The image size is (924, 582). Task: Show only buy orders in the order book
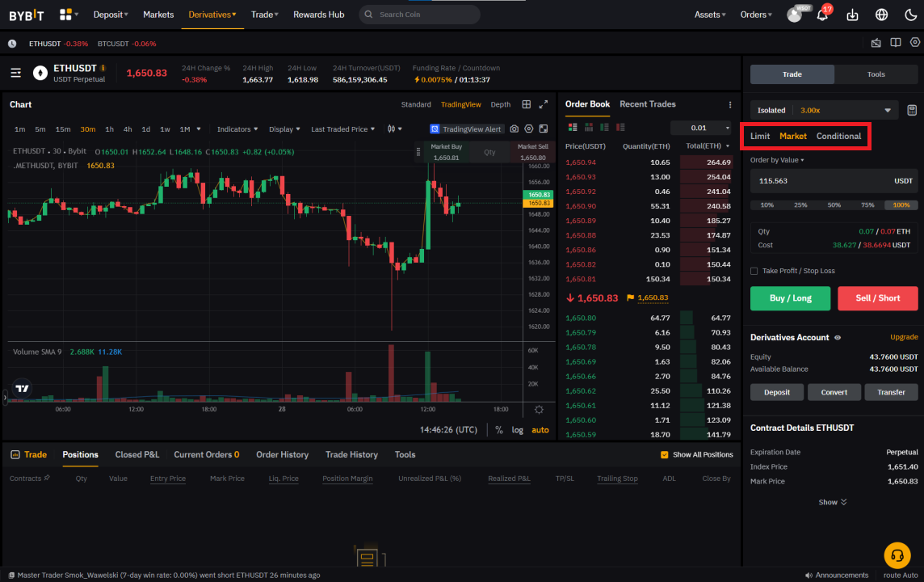605,128
